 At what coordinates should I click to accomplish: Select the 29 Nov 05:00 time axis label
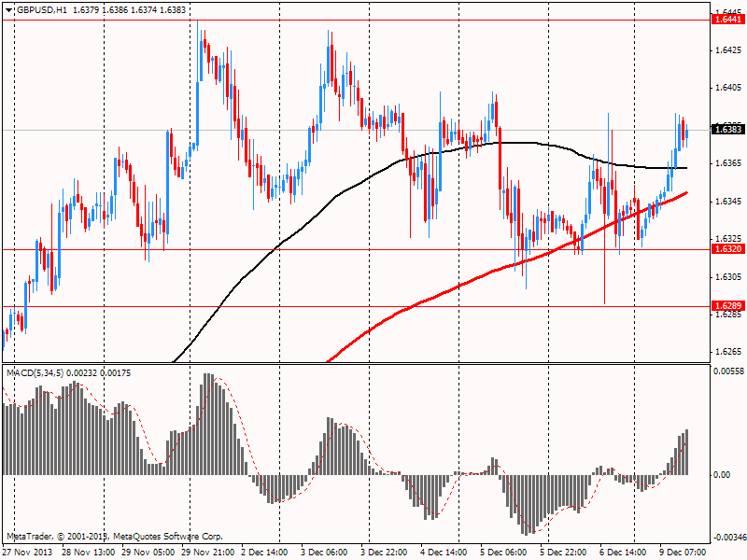pyautogui.click(x=148, y=553)
